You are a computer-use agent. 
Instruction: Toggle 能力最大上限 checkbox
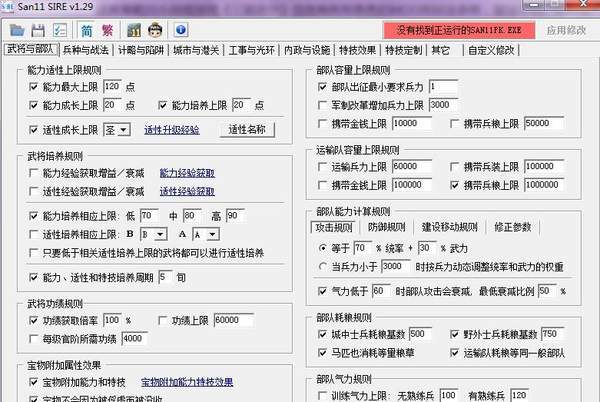33,87
